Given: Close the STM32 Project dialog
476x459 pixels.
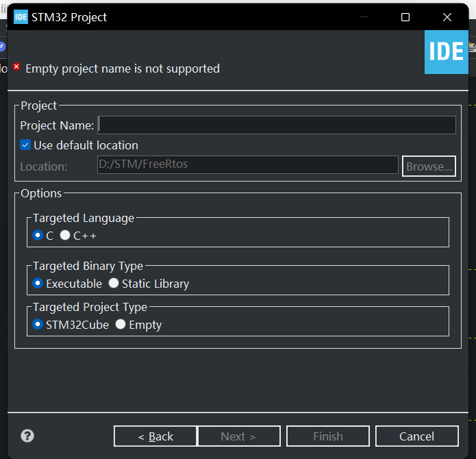Looking at the screenshot, I should pos(447,17).
